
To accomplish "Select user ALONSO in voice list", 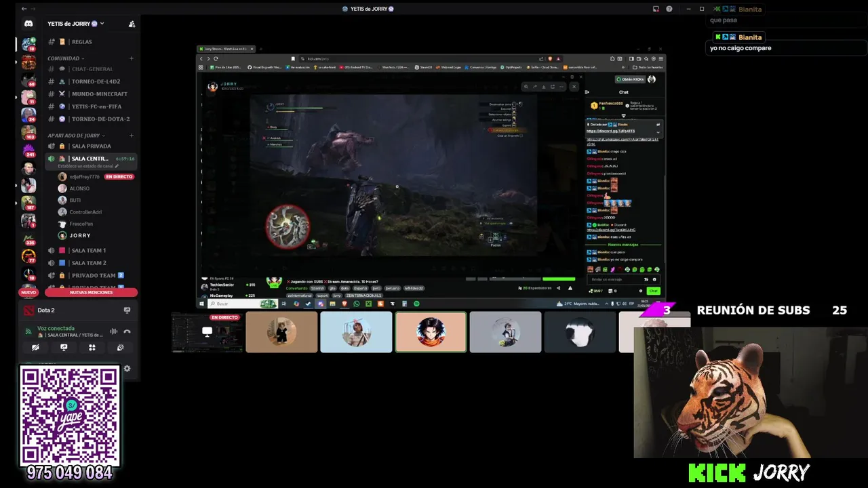I will tap(79, 188).
